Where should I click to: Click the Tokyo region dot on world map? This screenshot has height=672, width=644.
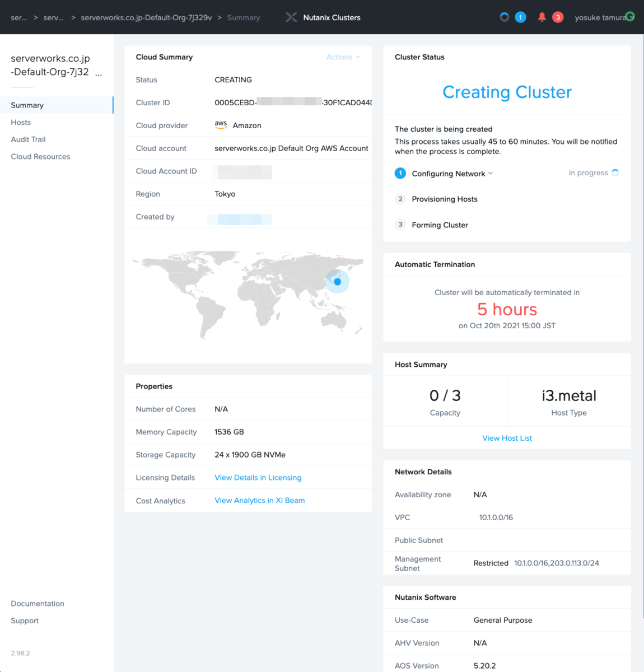(x=338, y=282)
